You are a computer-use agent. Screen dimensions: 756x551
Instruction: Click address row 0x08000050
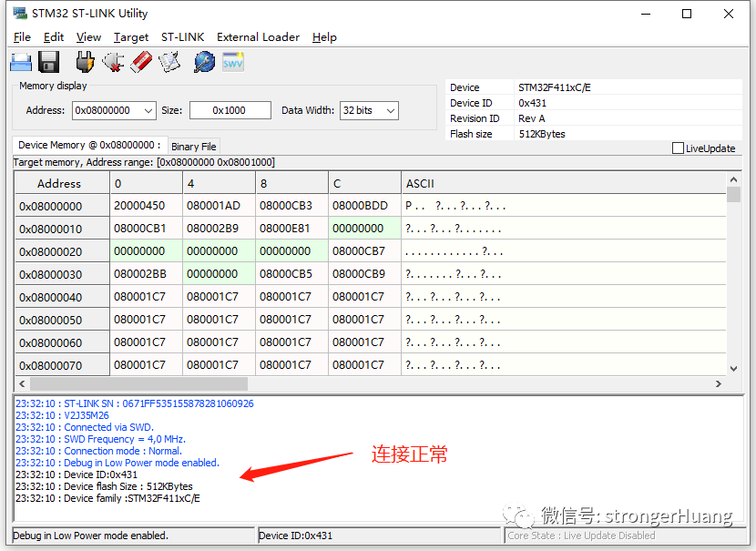(62, 320)
